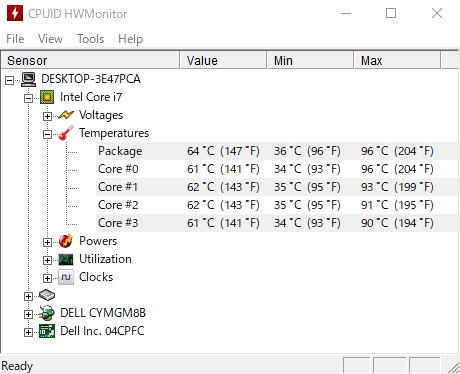Select the Utilization label
The image size is (460, 374).
click(105, 259)
